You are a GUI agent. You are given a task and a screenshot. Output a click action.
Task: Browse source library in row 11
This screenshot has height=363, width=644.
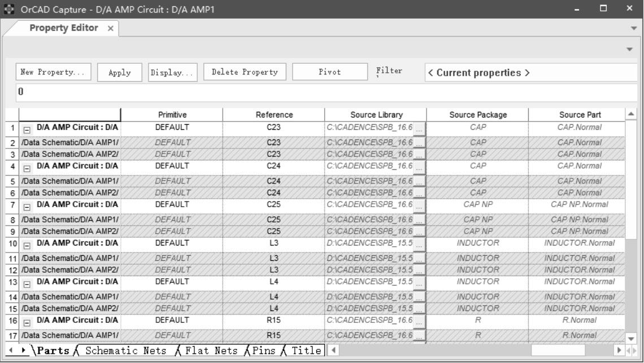(x=419, y=259)
